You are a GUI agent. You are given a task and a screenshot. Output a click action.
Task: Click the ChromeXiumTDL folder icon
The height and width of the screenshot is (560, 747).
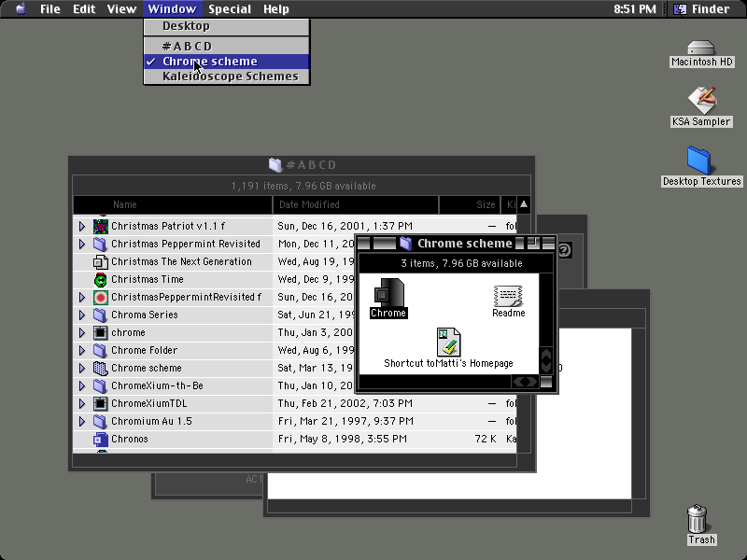pos(100,403)
